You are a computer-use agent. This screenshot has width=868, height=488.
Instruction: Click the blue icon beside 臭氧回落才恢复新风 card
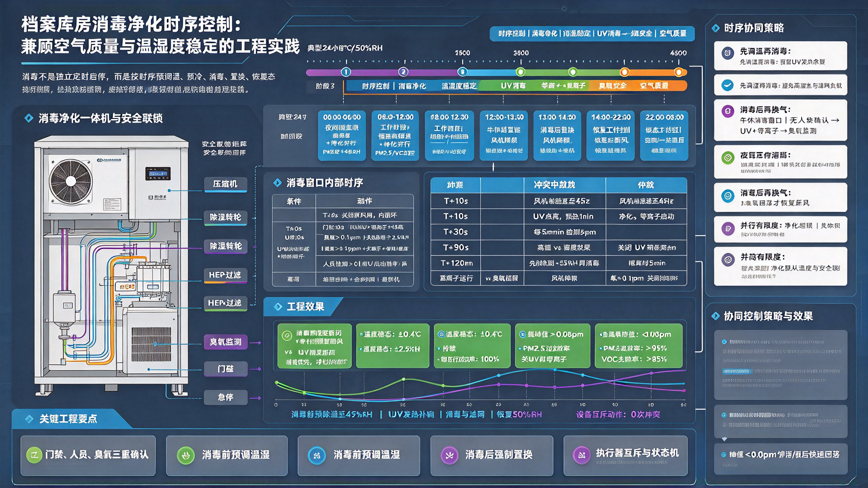(728, 196)
